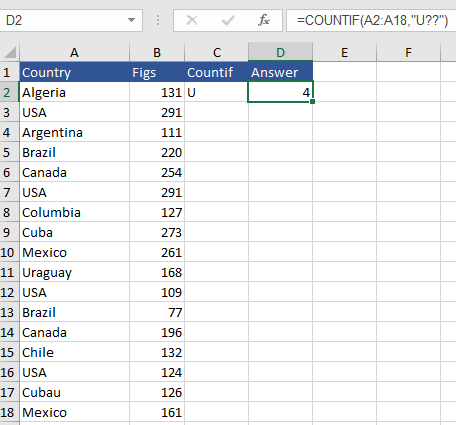This screenshot has height=425, width=456.
Task: Select the cell with value 77
Action: point(157,312)
